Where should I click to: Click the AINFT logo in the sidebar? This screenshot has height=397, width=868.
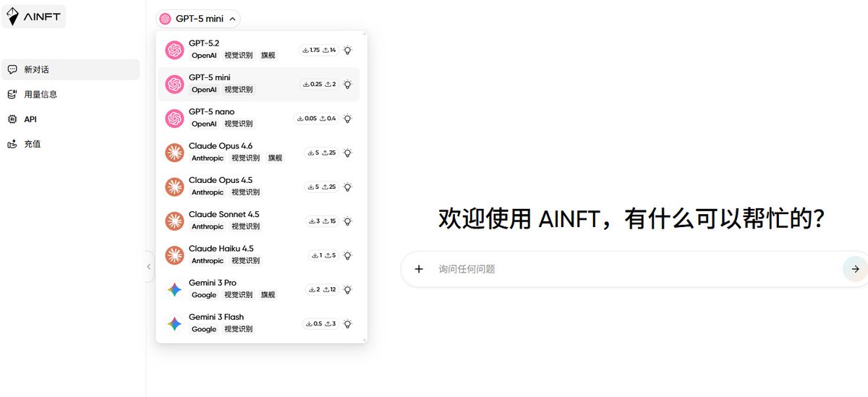tap(33, 16)
